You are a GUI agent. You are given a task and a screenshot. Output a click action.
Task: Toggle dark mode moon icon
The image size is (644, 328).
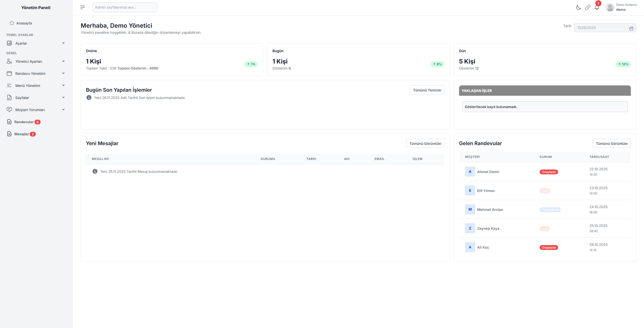[578, 7]
